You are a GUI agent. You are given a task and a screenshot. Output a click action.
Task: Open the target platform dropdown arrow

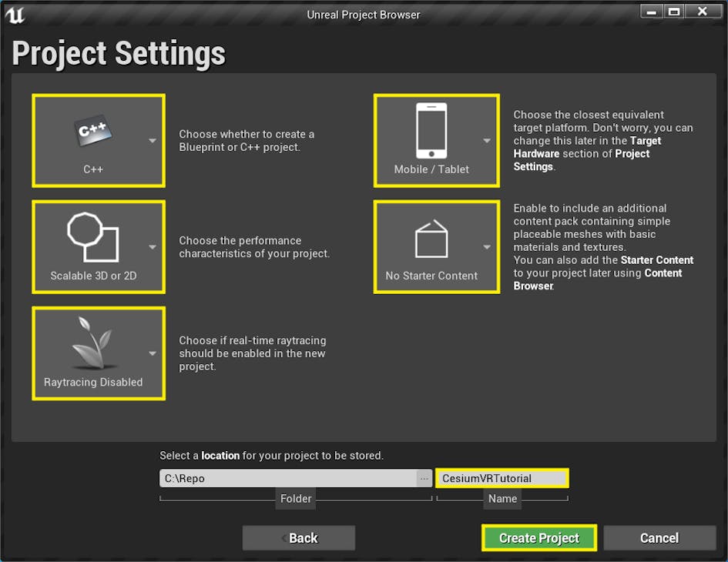[x=487, y=140]
